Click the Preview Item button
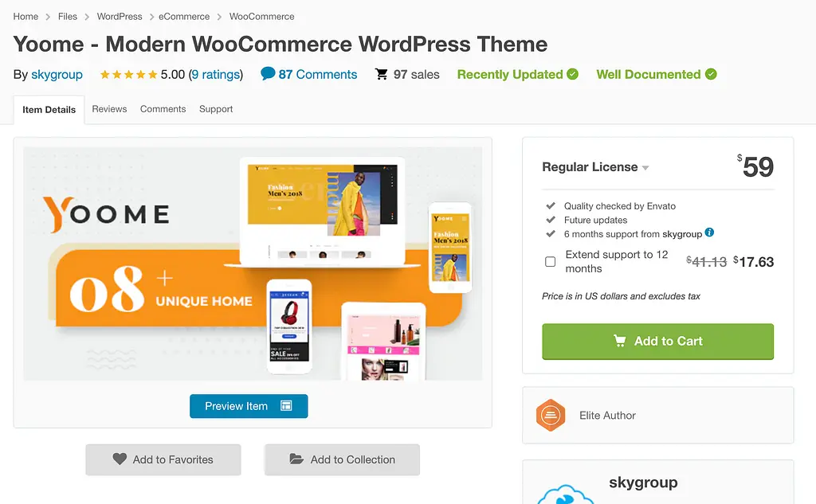The height and width of the screenshot is (504, 816). point(249,406)
